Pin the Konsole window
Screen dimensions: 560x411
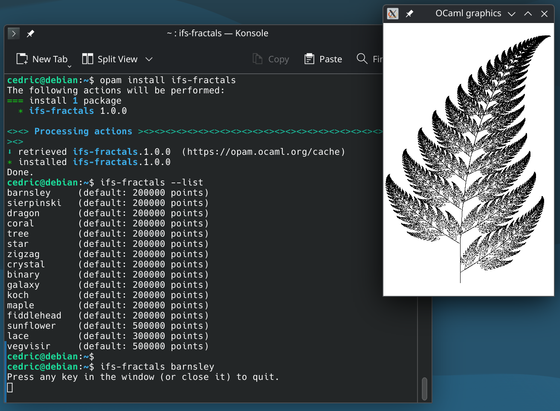pyautogui.click(x=30, y=34)
